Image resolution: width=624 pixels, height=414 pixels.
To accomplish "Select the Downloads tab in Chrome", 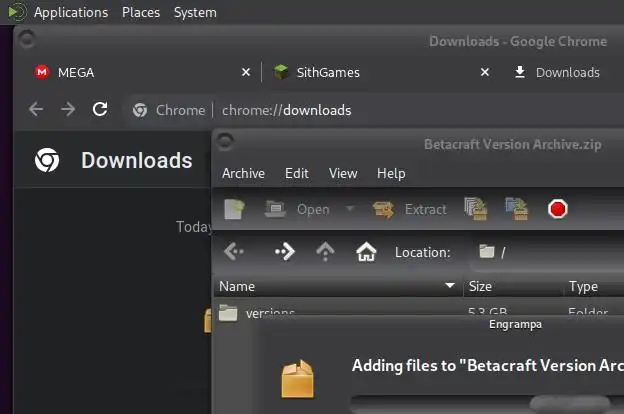I will [x=565, y=72].
